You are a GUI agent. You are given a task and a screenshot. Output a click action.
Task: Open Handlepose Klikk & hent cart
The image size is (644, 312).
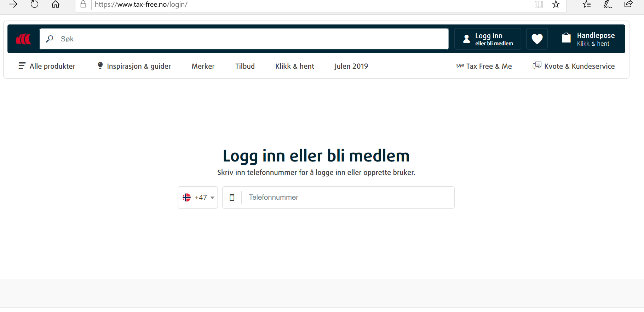[x=588, y=39]
